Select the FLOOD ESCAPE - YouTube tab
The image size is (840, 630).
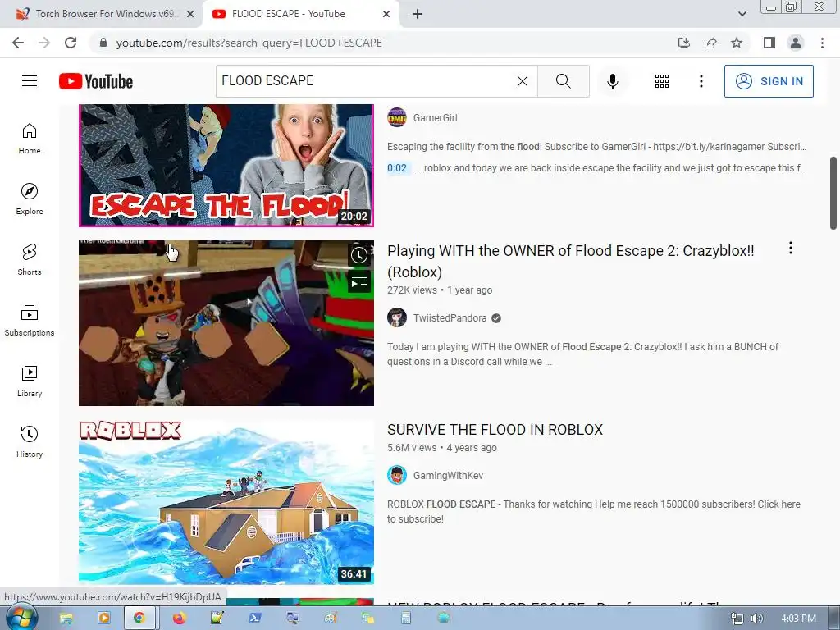click(x=288, y=14)
